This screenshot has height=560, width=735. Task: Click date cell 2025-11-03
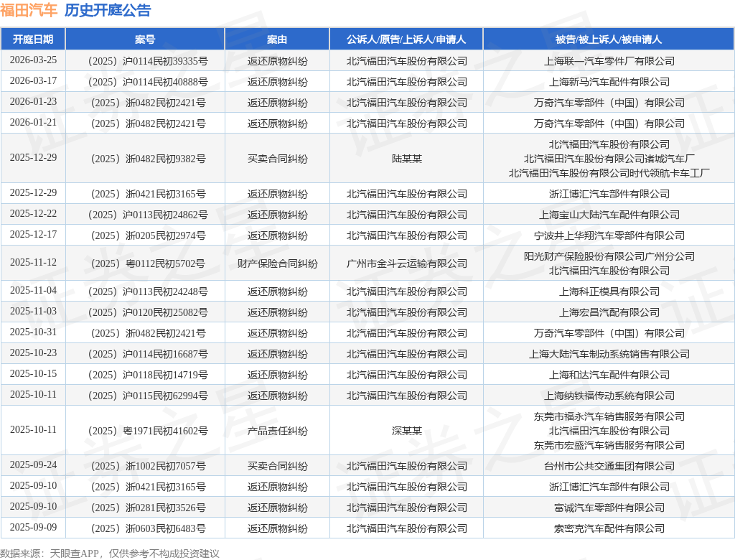[33, 311]
